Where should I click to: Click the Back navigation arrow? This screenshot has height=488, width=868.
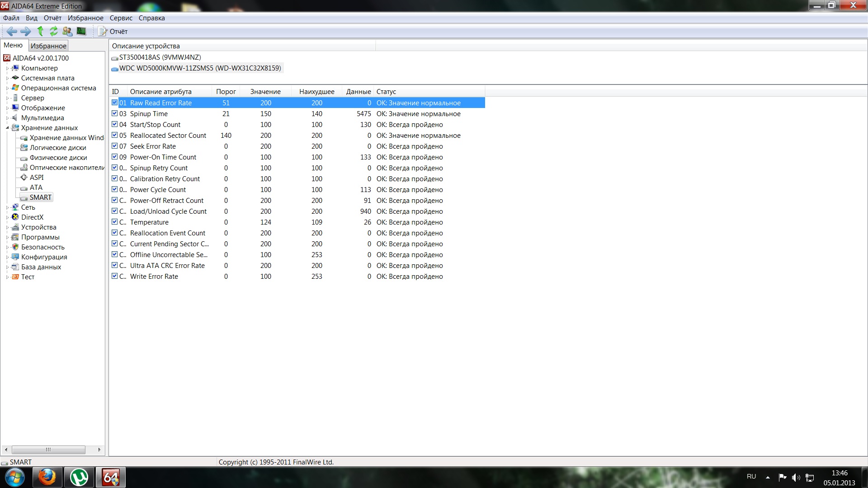coord(12,31)
